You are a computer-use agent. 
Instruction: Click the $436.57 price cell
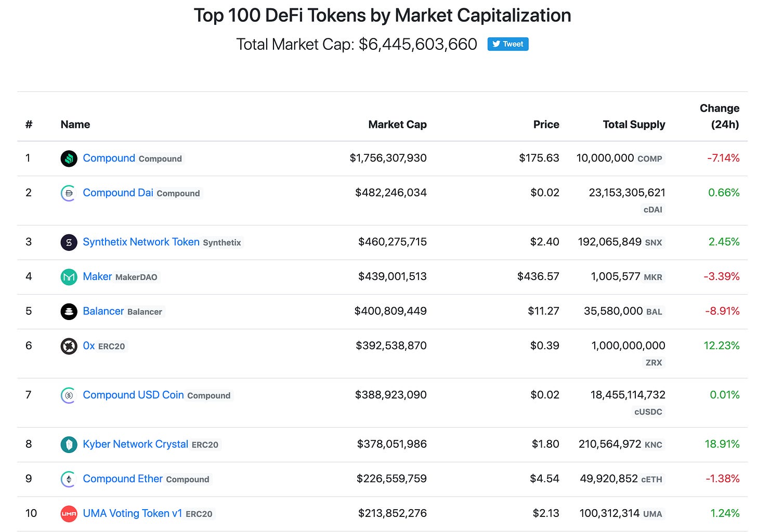(x=538, y=276)
